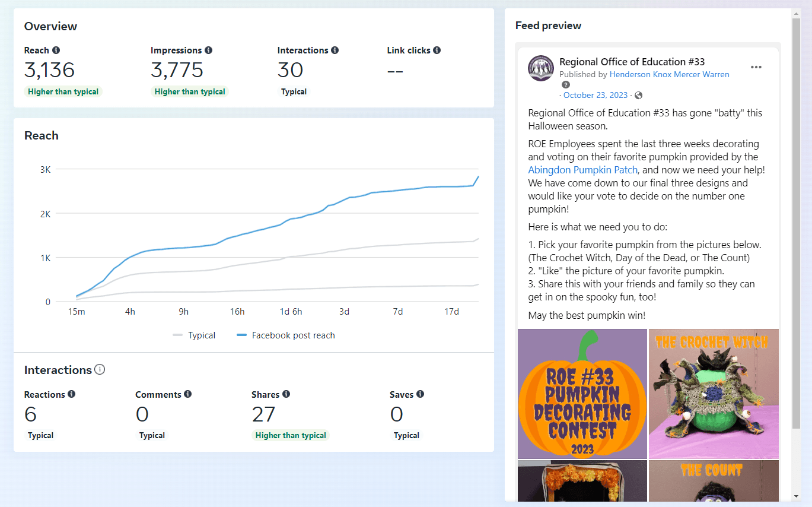Screen dimensions: 812x507
Task: Open the Link clicks info tooltip icon
Action: point(437,50)
